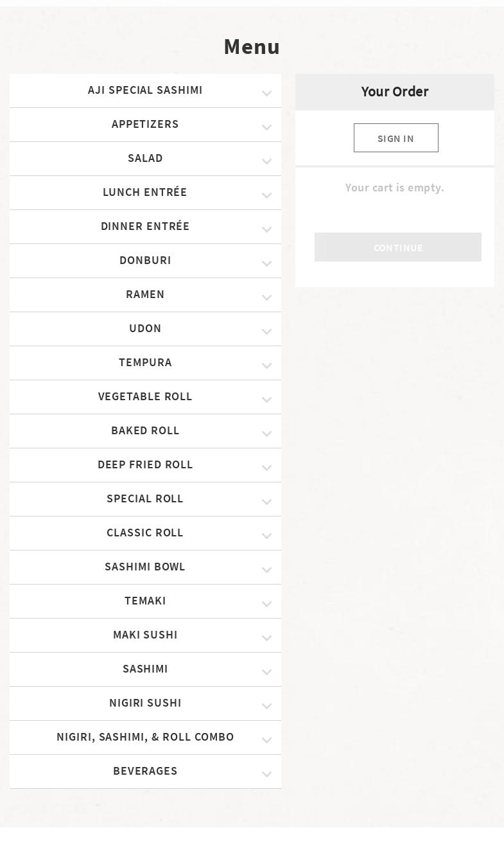The height and width of the screenshot is (855, 504).
Task: Expand the Donburi menu section
Action: [145, 261]
